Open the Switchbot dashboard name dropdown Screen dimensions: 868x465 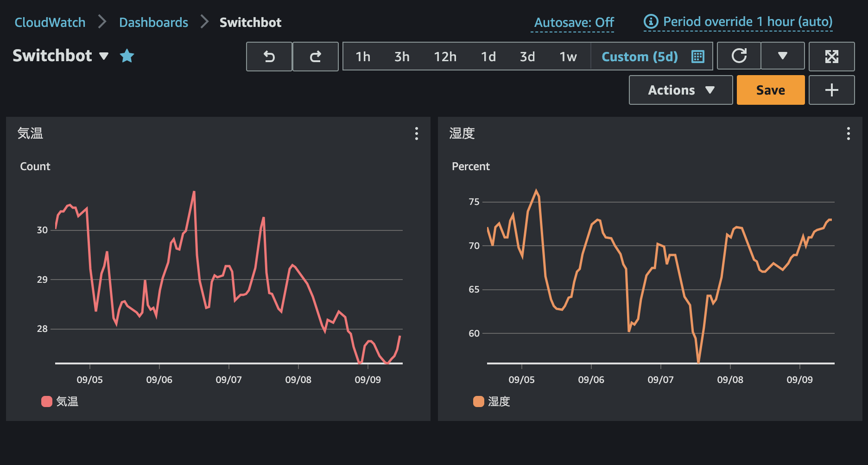[104, 56]
